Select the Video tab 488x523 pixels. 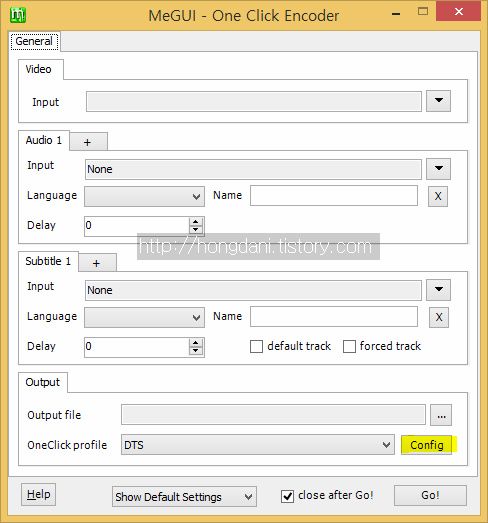[x=40, y=69]
